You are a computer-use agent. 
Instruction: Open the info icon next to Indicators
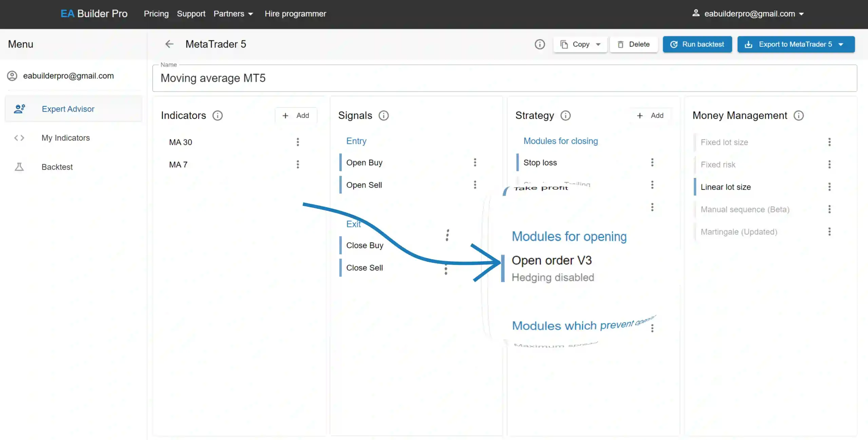point(217,116)
